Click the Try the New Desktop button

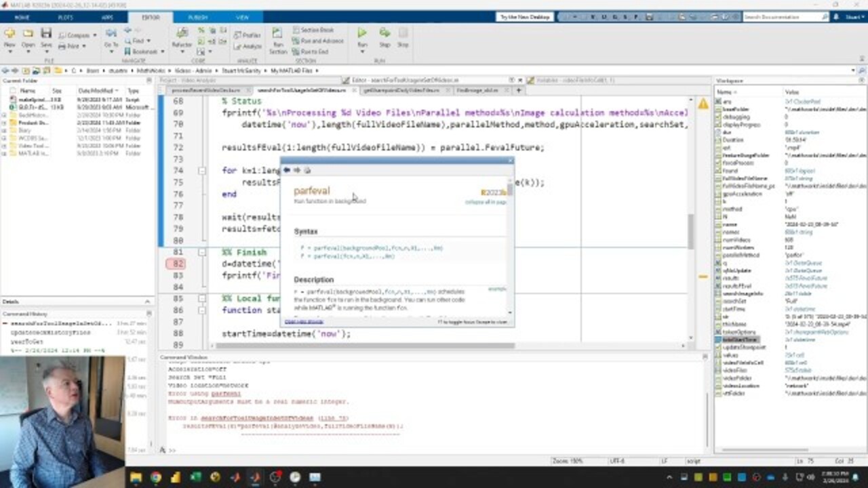pyautogui.click(x=526, y=17)
